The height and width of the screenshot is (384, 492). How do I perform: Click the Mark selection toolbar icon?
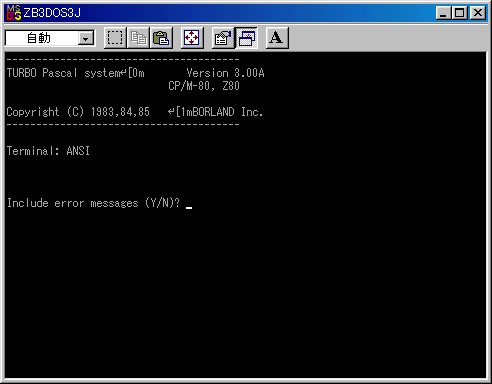(x=115, y=38)
